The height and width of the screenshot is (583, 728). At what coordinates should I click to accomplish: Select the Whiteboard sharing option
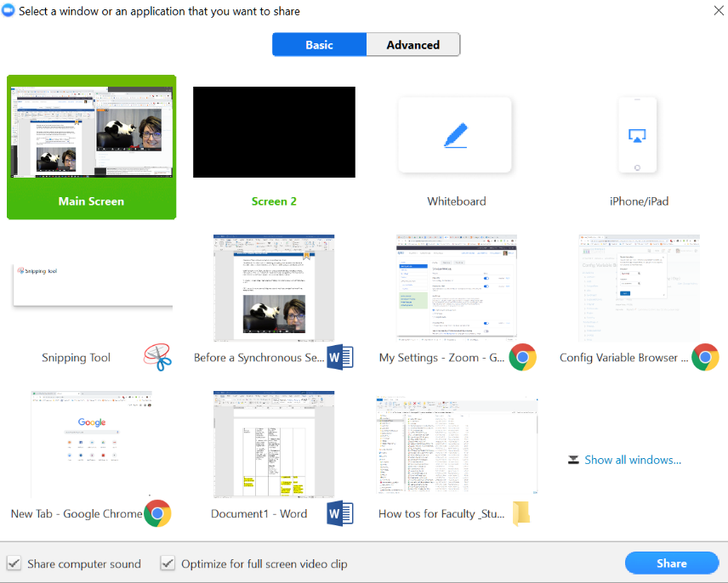click(454, 136)
